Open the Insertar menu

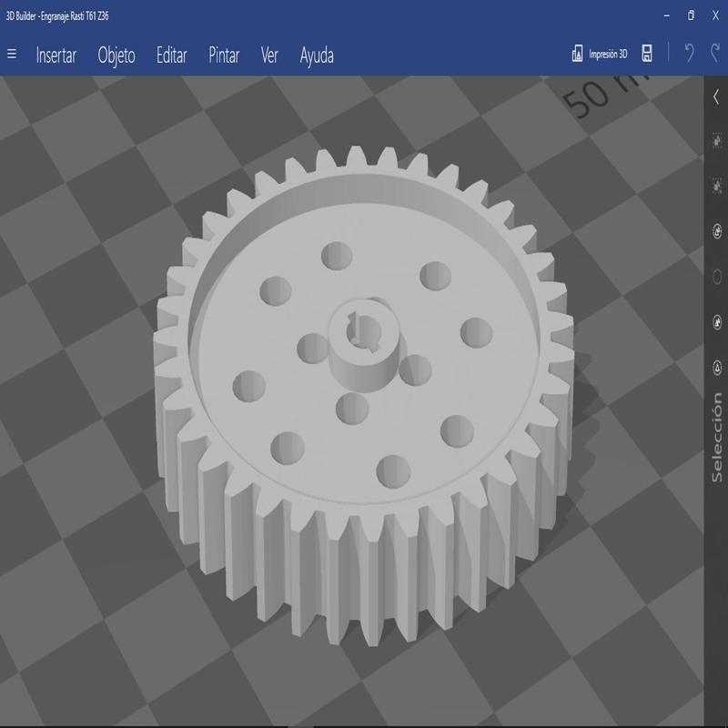(x=56, y=56)
